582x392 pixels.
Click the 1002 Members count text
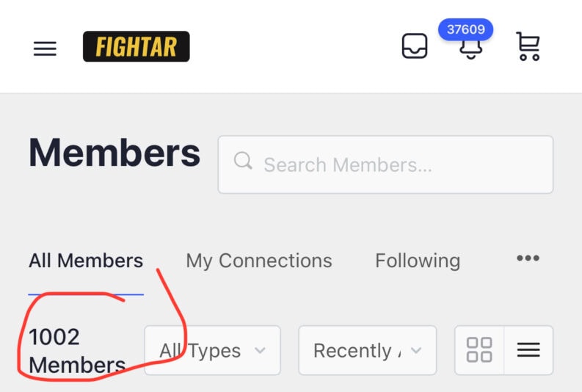[76, 351]
